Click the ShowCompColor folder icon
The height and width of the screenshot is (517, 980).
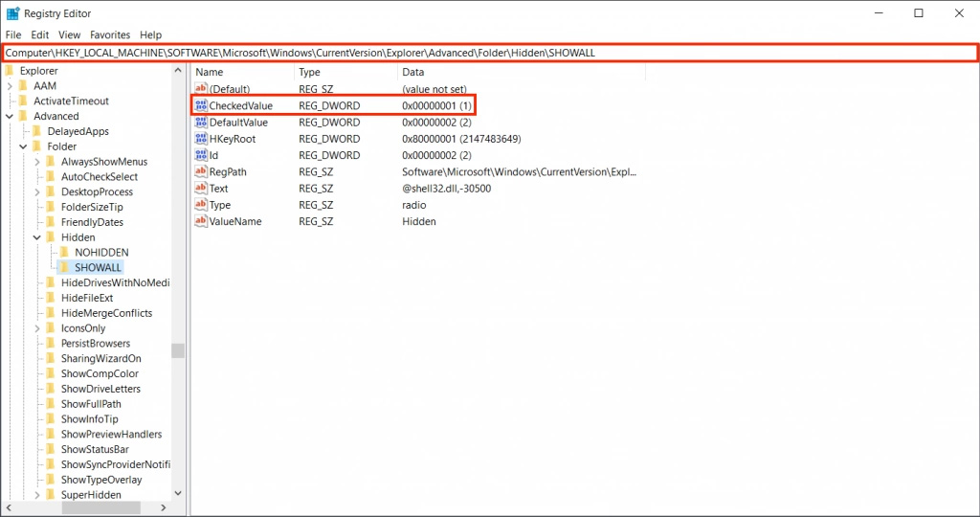tap(51, 373)
